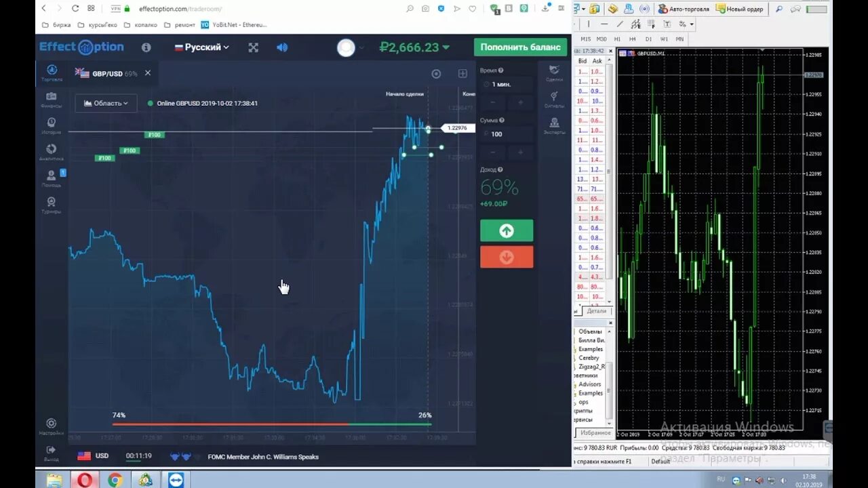Increase time with plus under Время
The height and width of the screenshot is (488, 868).
tap(520, 102)
